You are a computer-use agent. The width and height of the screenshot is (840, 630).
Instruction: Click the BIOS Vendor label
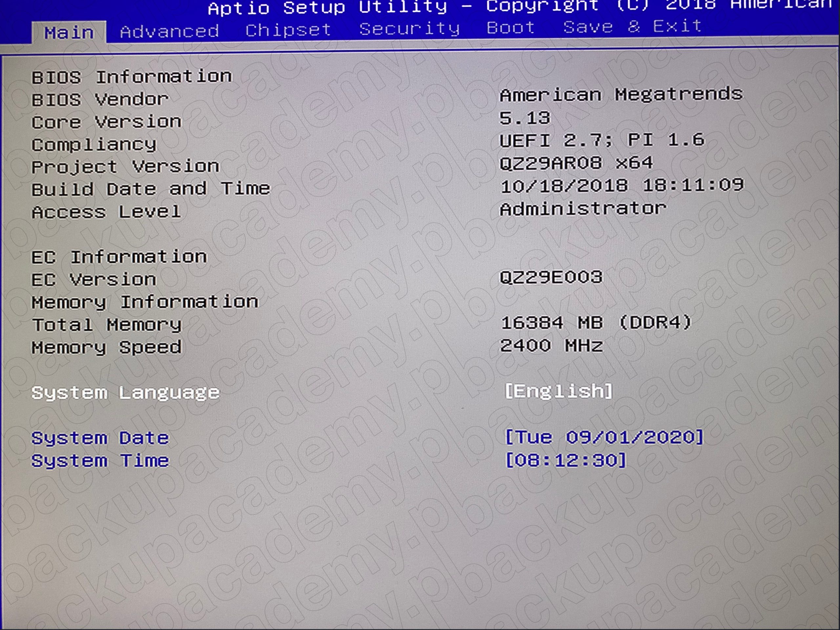100,99
